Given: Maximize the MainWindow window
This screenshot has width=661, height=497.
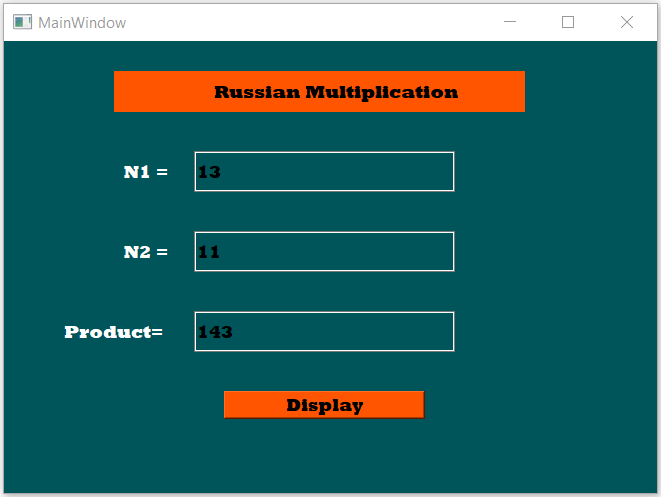Looking at the screenshot, I should click(x=568, y=22).
